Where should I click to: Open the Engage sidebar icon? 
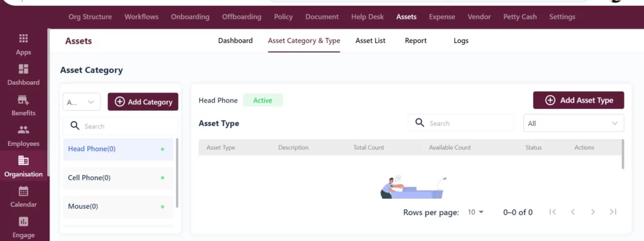pos(23,221)
